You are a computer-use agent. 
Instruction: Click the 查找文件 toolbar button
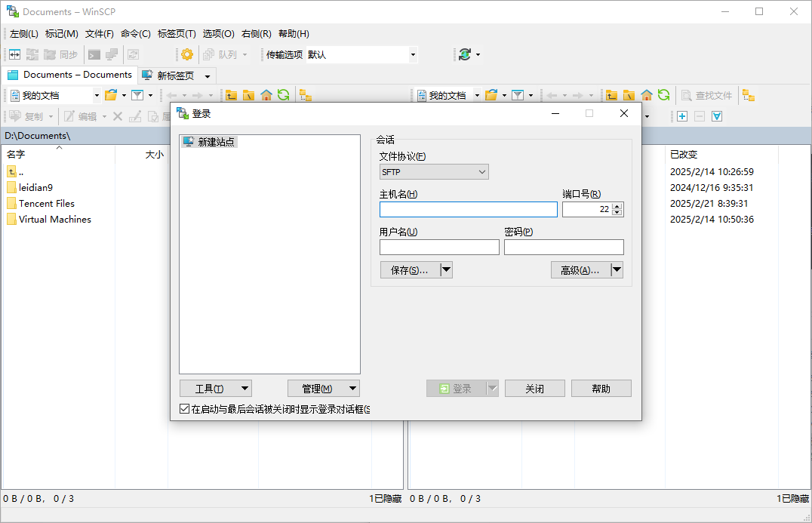click(707, 95)
